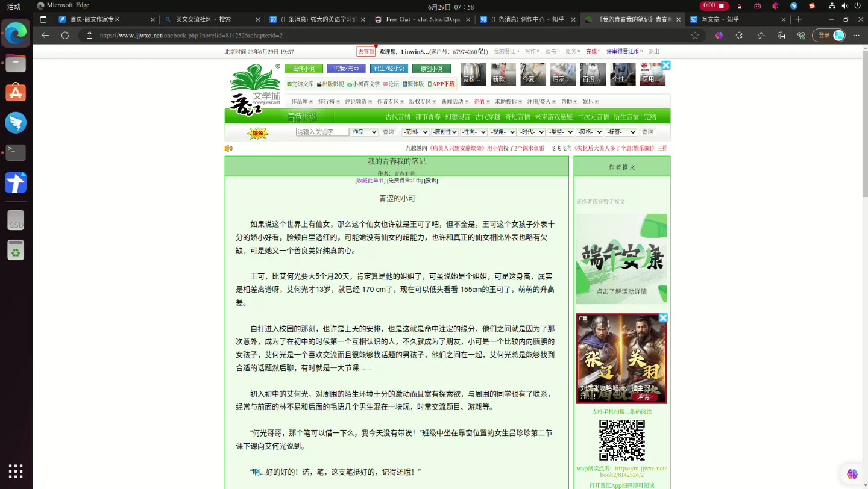Click the 纯爱/无cp button
The width and height of the screenshot is (868, 489).
point(346,69)
